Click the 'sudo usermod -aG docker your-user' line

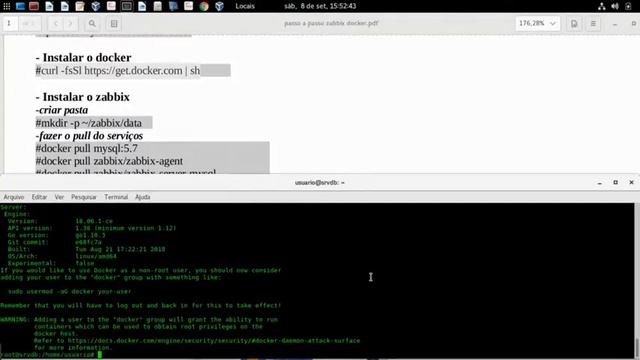[x=70, y=291]
